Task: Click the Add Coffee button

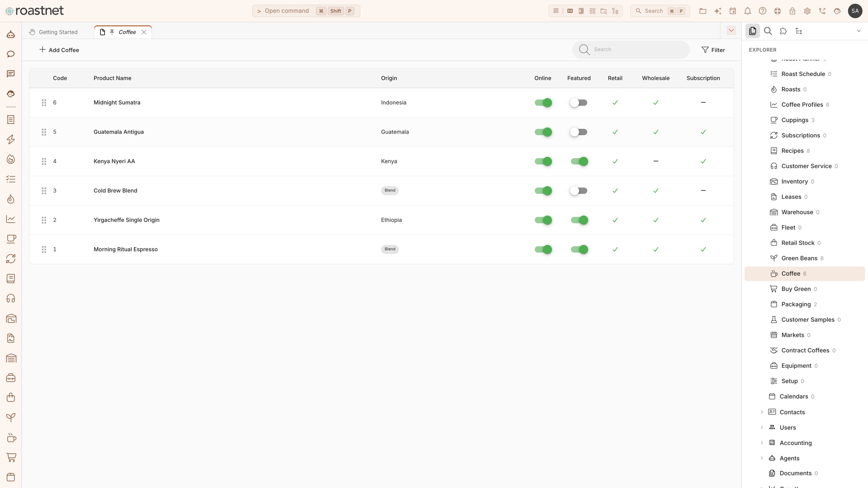Action: 59,50
